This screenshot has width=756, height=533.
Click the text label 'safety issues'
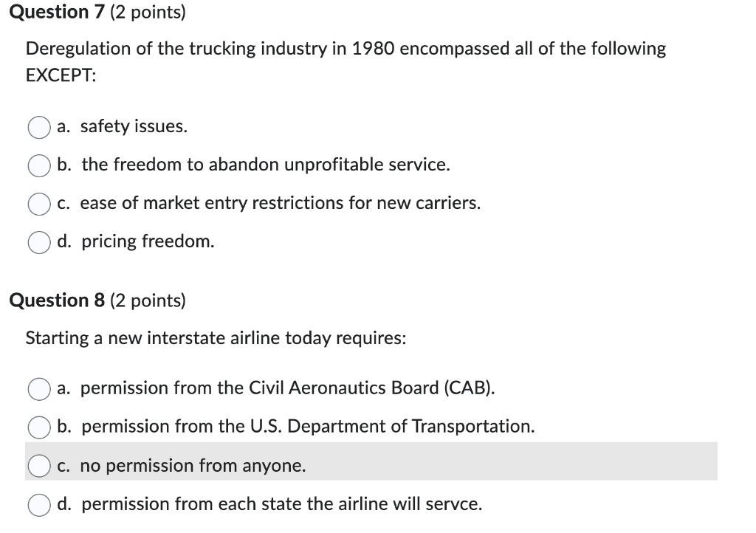tap(135, 126)
